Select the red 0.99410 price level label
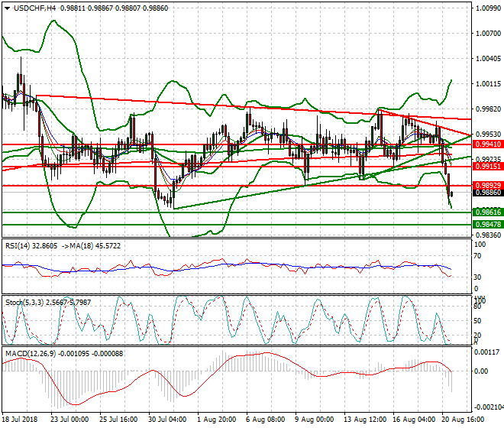The width and height of the screenshot is (504, 428). (x=488, y=144)
